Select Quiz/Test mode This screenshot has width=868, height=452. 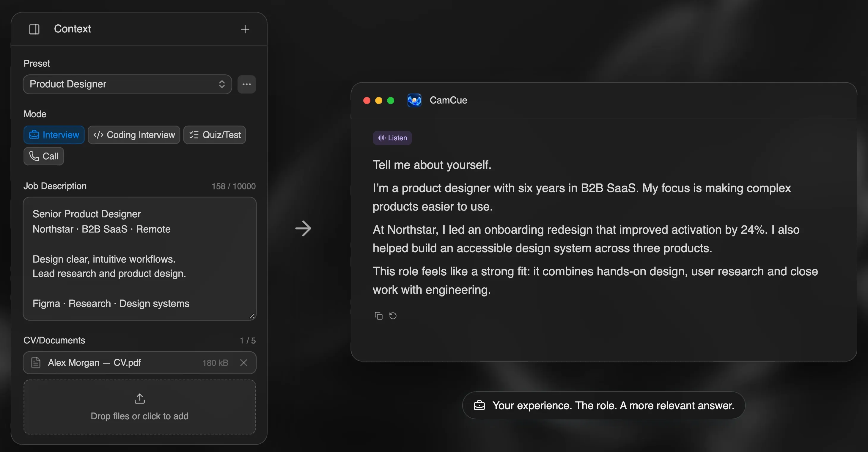click(x=215, y=135)
